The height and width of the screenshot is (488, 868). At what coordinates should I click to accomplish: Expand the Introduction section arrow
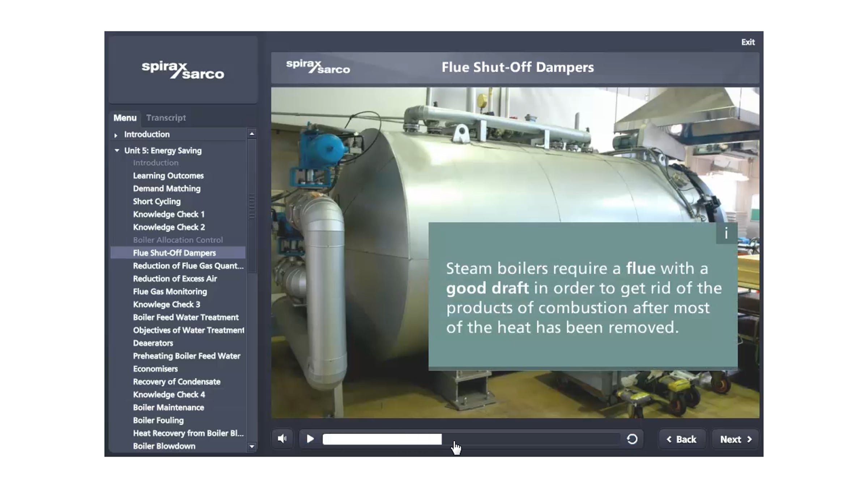click(x=116, y=135)
